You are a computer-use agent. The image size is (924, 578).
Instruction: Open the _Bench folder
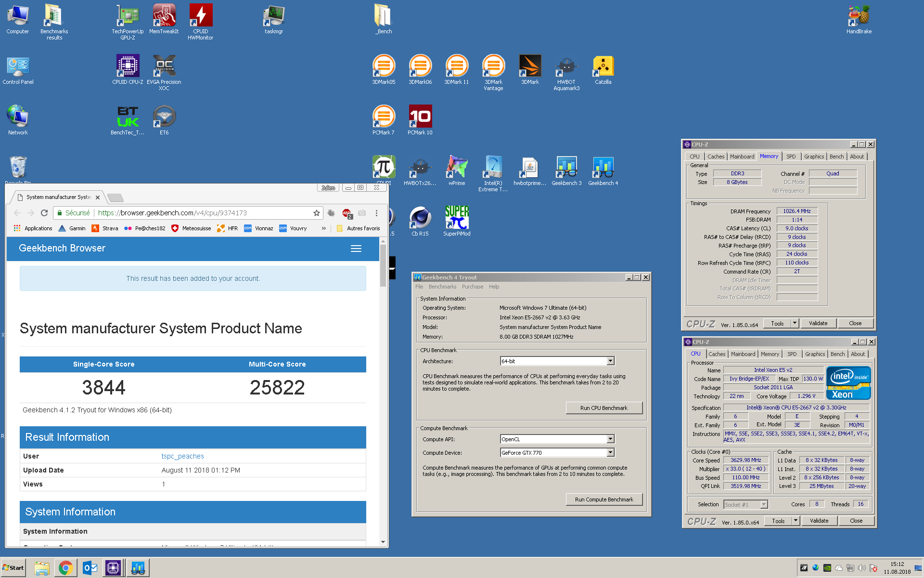pos(384,19)
